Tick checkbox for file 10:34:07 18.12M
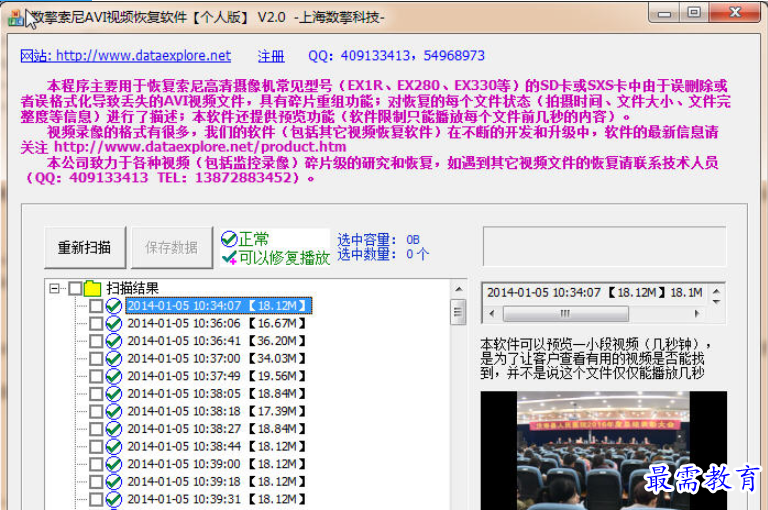768x510 pixels. tap(96, 306)
